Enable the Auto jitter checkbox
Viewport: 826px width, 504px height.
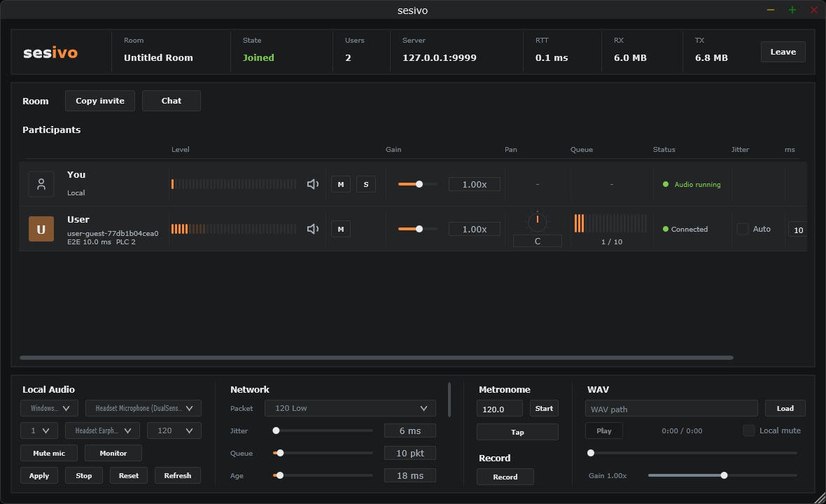[742, 229]
